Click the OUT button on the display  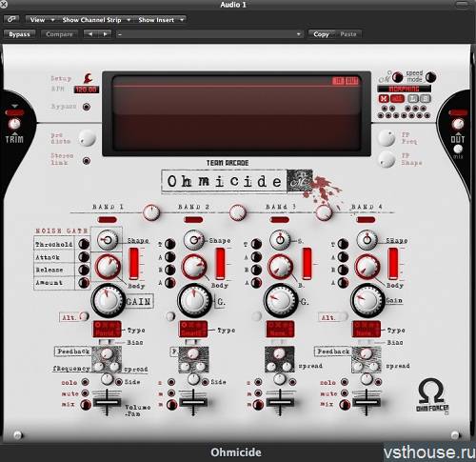351,81
